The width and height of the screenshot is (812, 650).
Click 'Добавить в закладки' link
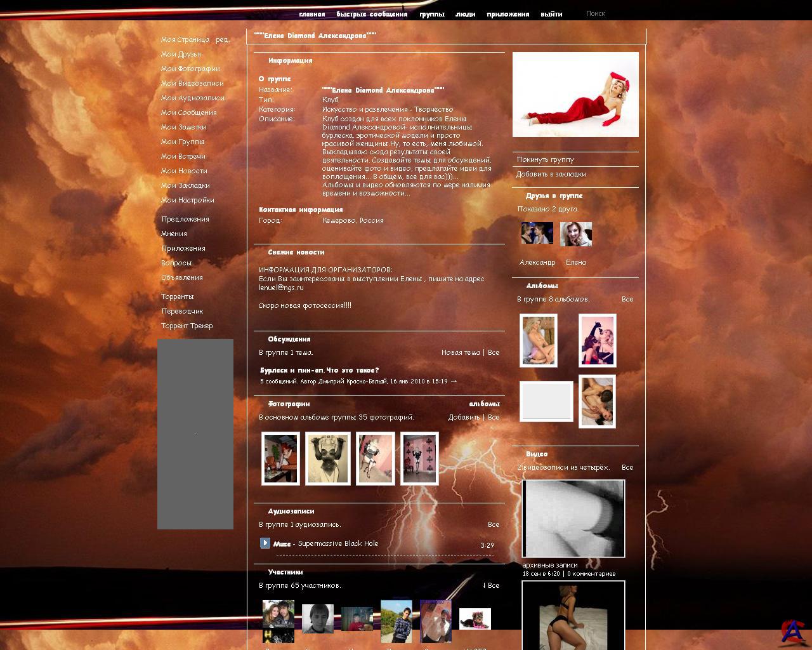point(551,174)
